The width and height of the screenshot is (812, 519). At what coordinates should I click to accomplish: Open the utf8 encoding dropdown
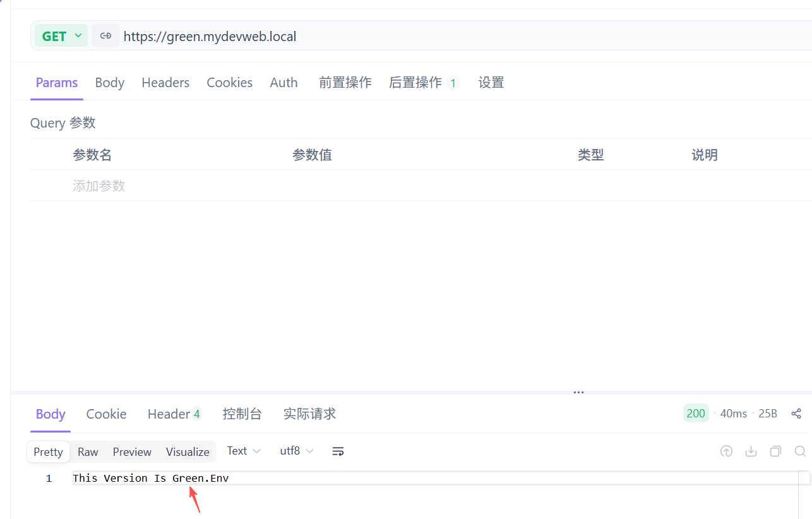point(297,451)
